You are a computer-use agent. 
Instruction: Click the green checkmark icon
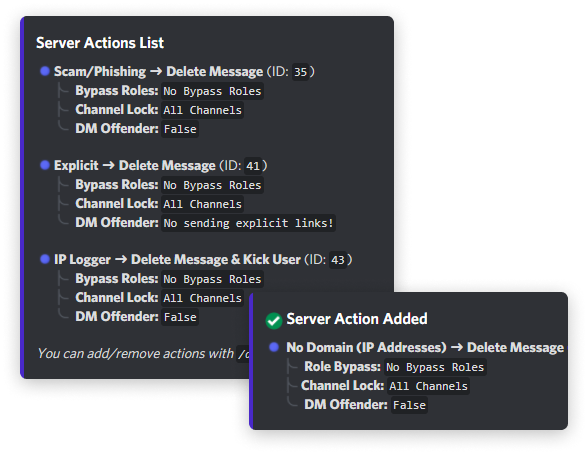pyautogui.click(x=274, y=321)
